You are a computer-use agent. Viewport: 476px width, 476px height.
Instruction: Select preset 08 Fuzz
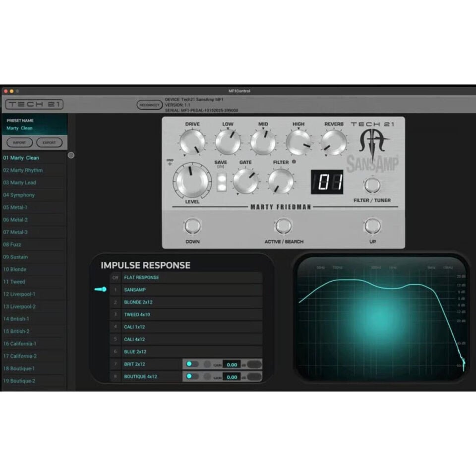click(x=34, y=244)
